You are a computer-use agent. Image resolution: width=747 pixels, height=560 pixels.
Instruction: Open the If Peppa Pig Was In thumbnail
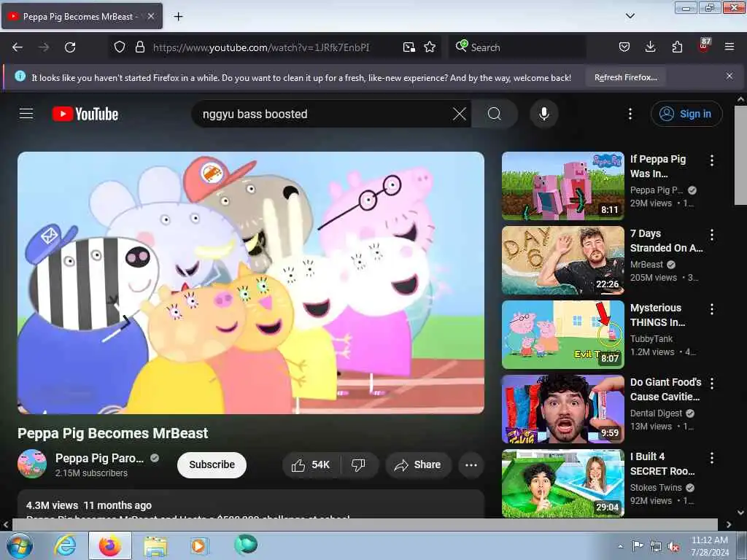click(562, 186)
